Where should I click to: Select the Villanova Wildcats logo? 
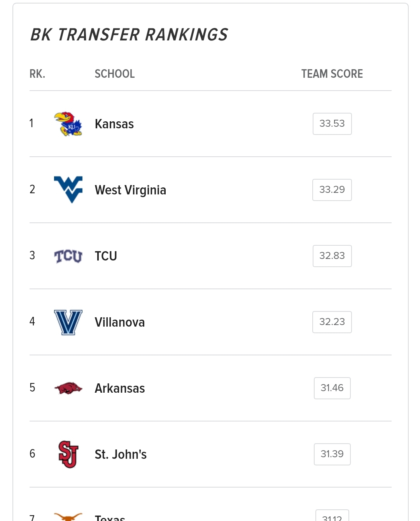[x=68, y=322]
